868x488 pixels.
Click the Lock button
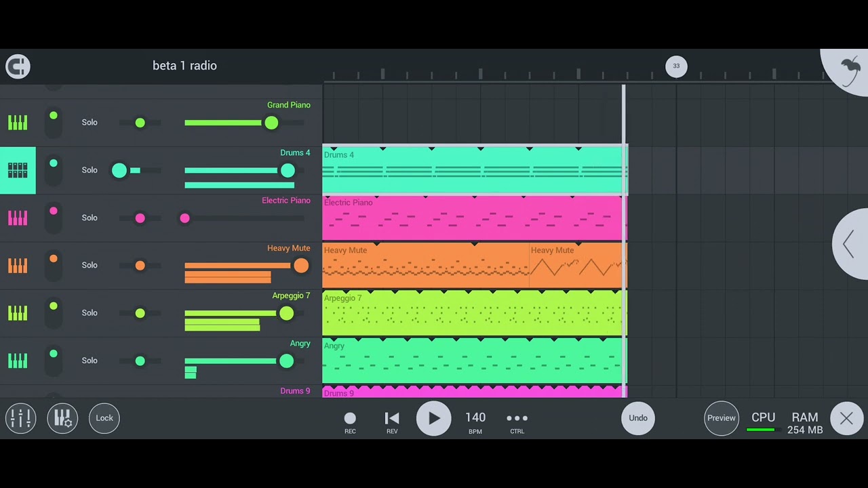pos(104,418)
